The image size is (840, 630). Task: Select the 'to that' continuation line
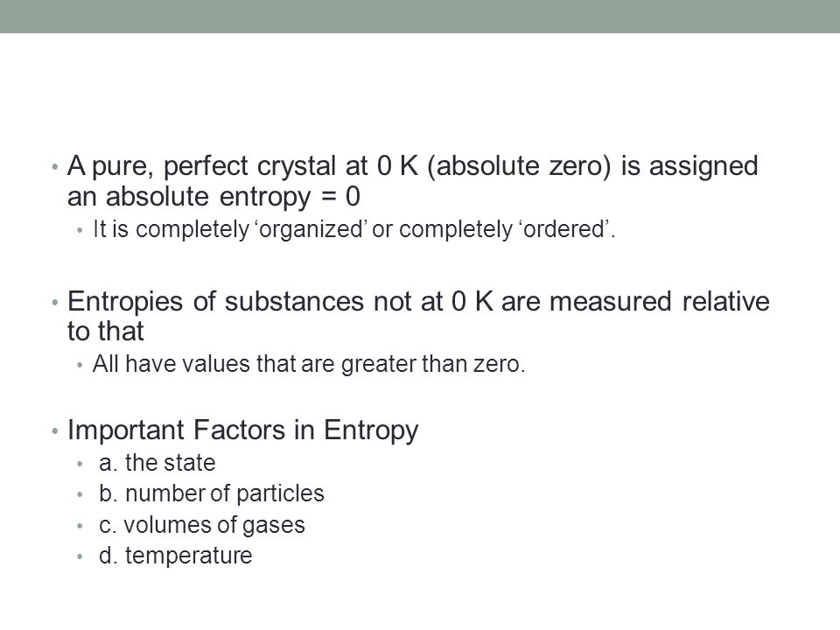[x=106, y=331]
